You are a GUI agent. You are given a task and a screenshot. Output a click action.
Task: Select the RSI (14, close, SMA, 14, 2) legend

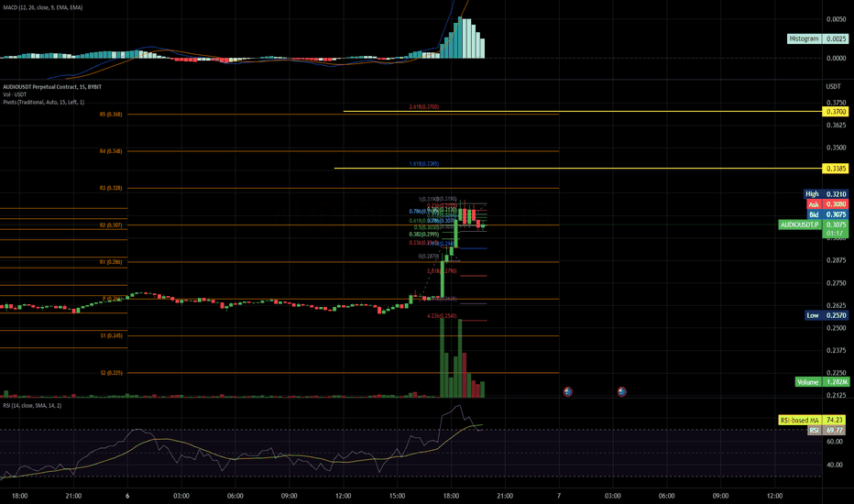tap(32, 405)
